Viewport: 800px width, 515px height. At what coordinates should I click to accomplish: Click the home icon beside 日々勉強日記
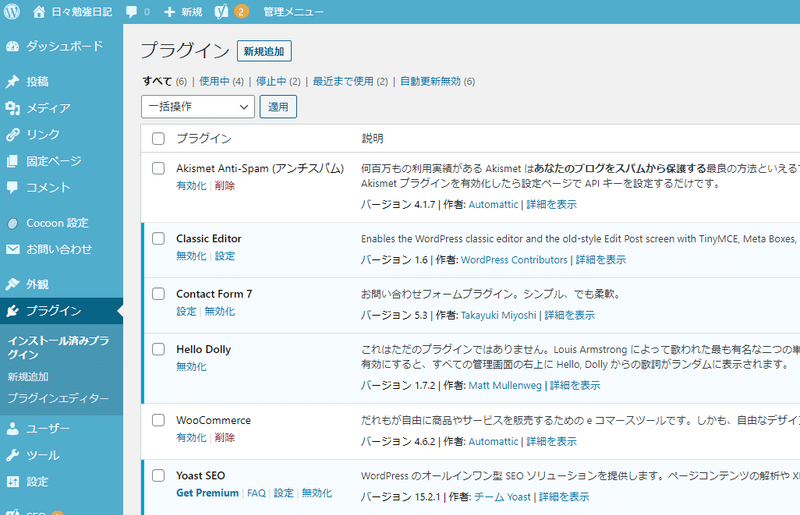coord(39,12)
